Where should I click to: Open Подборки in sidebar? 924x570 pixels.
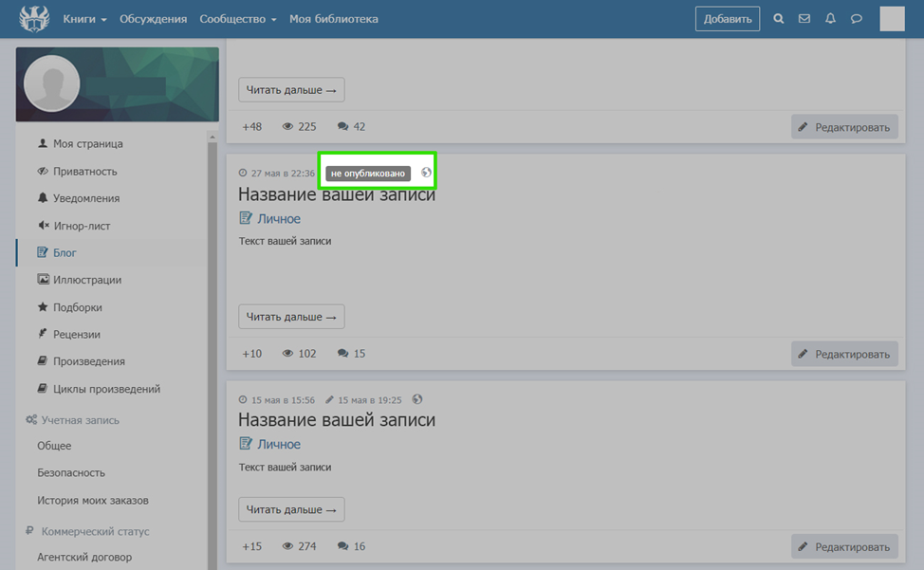coord(77,307)
